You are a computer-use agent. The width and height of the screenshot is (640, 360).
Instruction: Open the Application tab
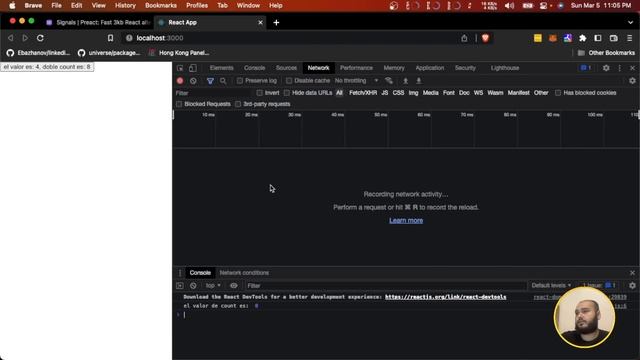pyautogui.click(x=429, y=68)
